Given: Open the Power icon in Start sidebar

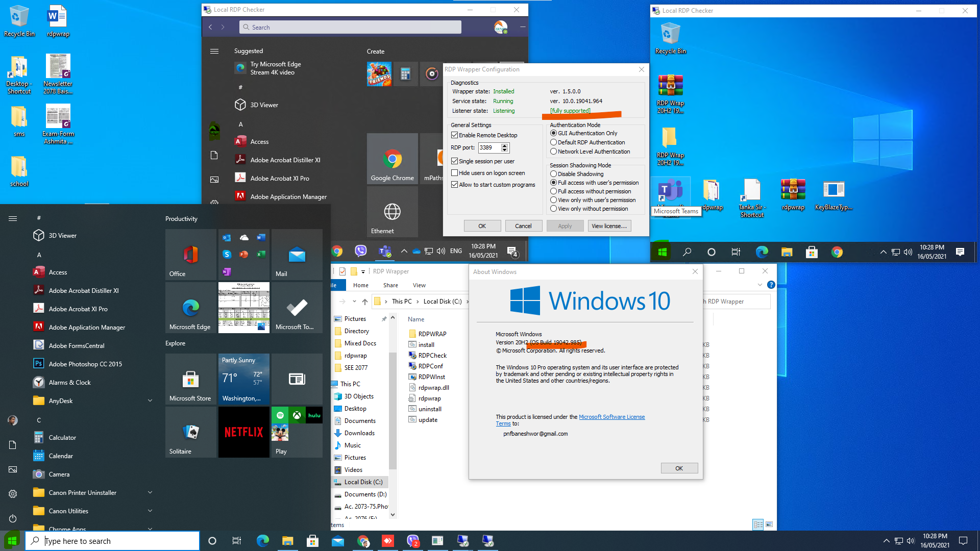Looking at the screenshot, I should coord(13,518).
